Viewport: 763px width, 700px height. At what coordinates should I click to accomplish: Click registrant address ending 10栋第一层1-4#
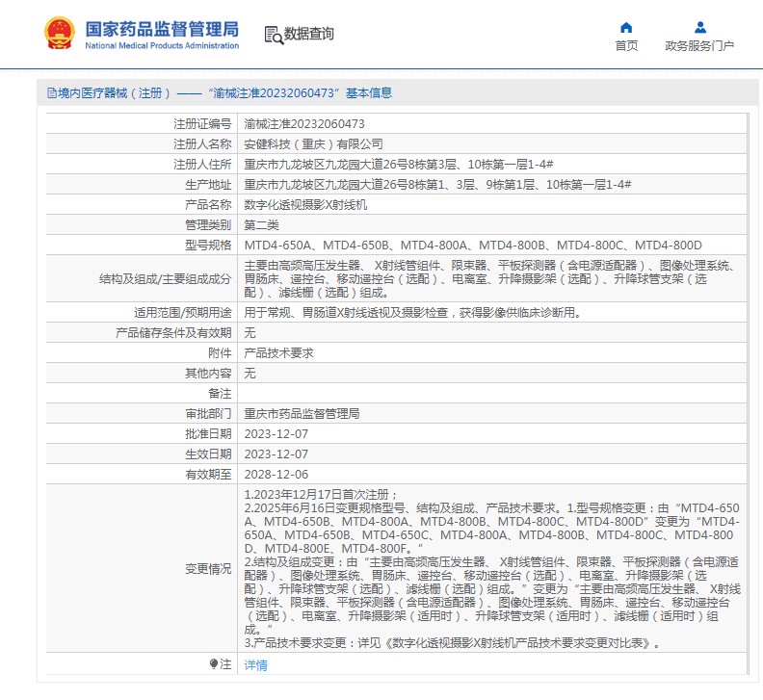399,165
